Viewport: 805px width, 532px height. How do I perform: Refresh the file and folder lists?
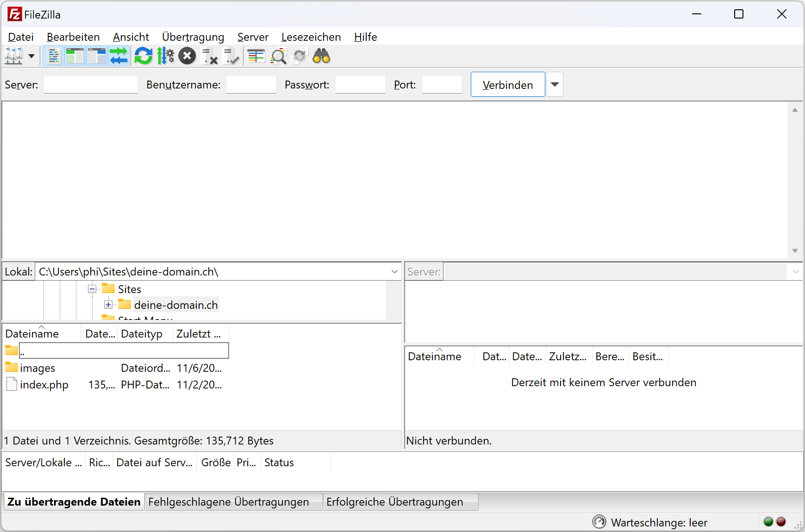[144, 56]
